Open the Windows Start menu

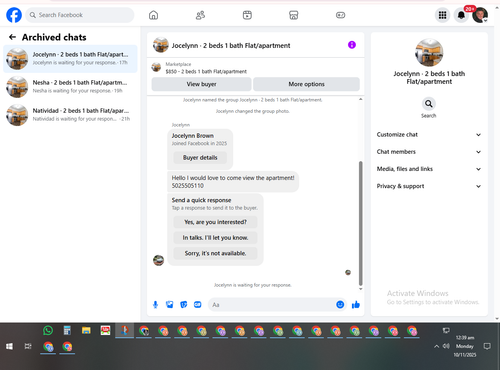pos(9,346)
